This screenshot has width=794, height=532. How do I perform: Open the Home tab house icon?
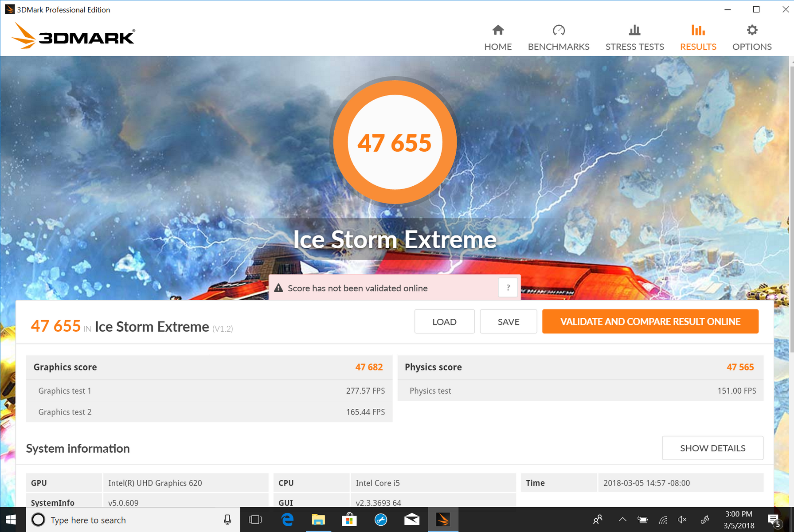tap(498, 30)
